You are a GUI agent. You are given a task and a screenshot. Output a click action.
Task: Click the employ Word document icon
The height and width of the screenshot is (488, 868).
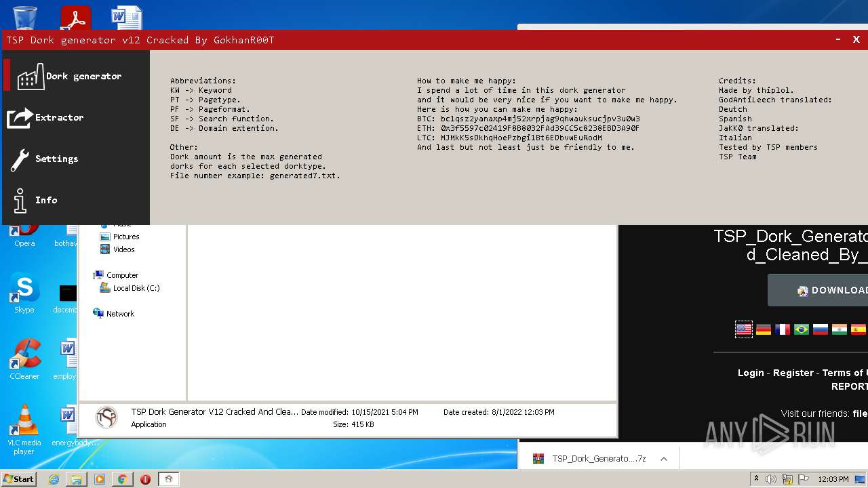tap(66, 359)
